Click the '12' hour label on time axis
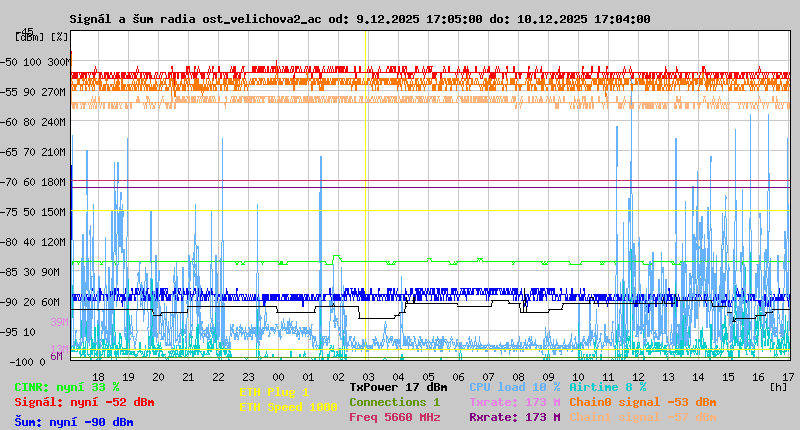This screenshot has width=800, height=430. click(x=638, y=377)
